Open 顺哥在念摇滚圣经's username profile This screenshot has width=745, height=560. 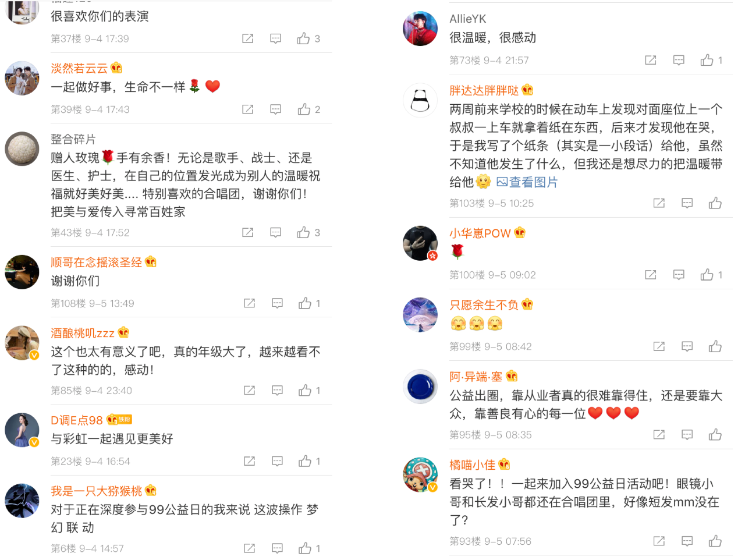point(97,262)
